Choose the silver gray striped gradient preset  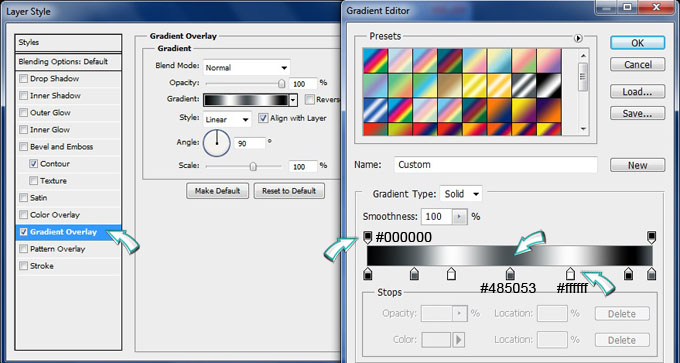pyautogui.click(x=524, y=85)
